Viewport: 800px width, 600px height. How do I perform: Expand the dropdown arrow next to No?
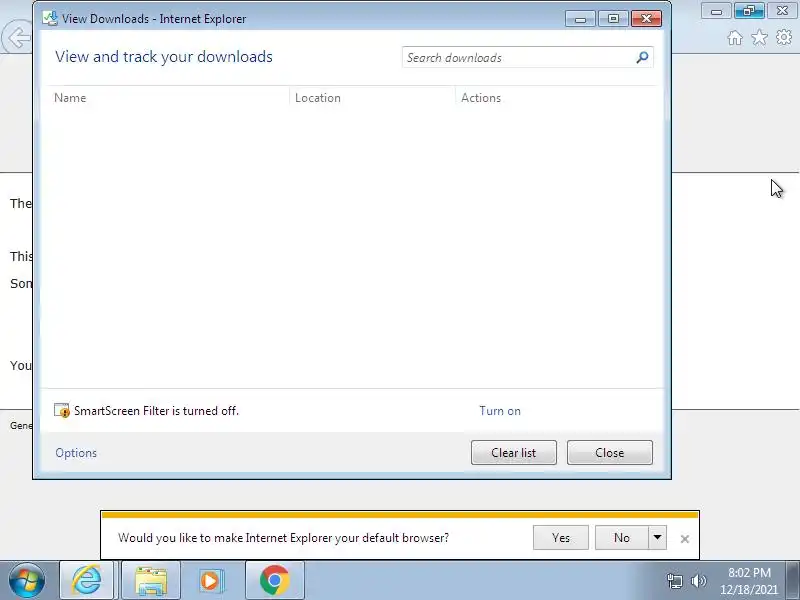[658, 538]
